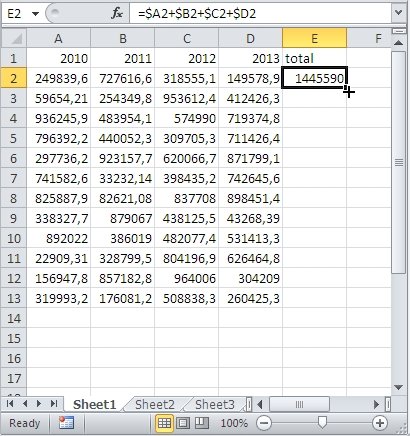Click the zoom out minus button
This screenshot has height=436, width=410.
(x=264, y=423)
